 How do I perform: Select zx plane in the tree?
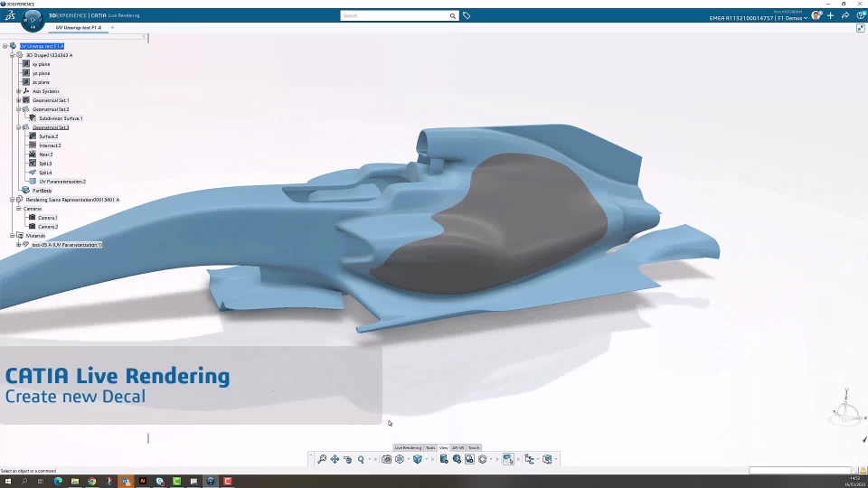click(41, 82)
